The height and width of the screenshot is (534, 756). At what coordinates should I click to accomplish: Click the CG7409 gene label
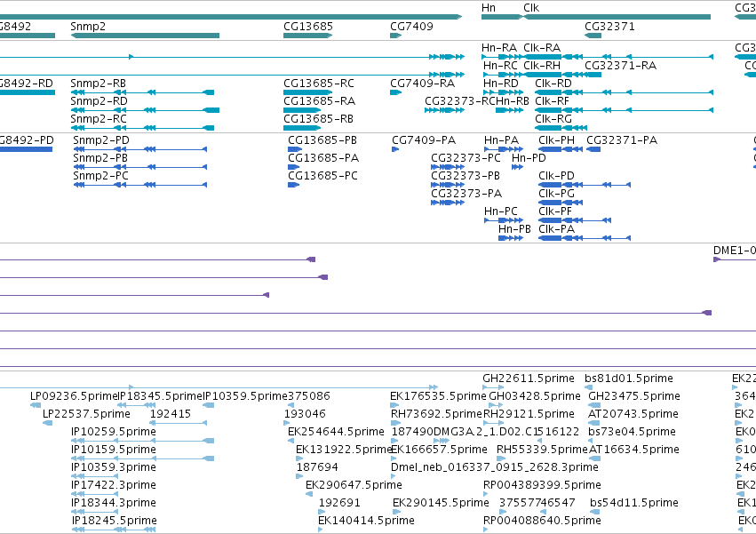click(411, 27)
